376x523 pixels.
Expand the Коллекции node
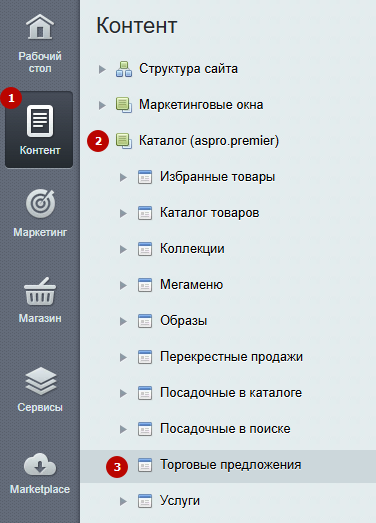[123, 249]
